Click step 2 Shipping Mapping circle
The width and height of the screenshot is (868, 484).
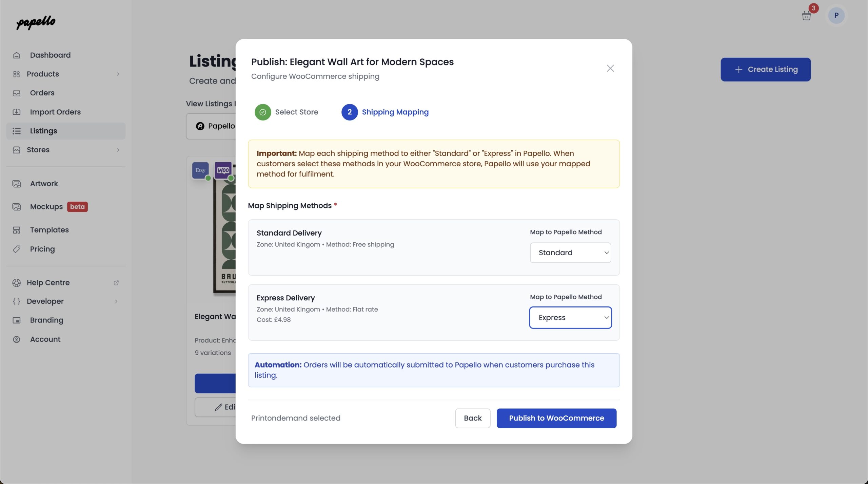click(x=349, y=112)
